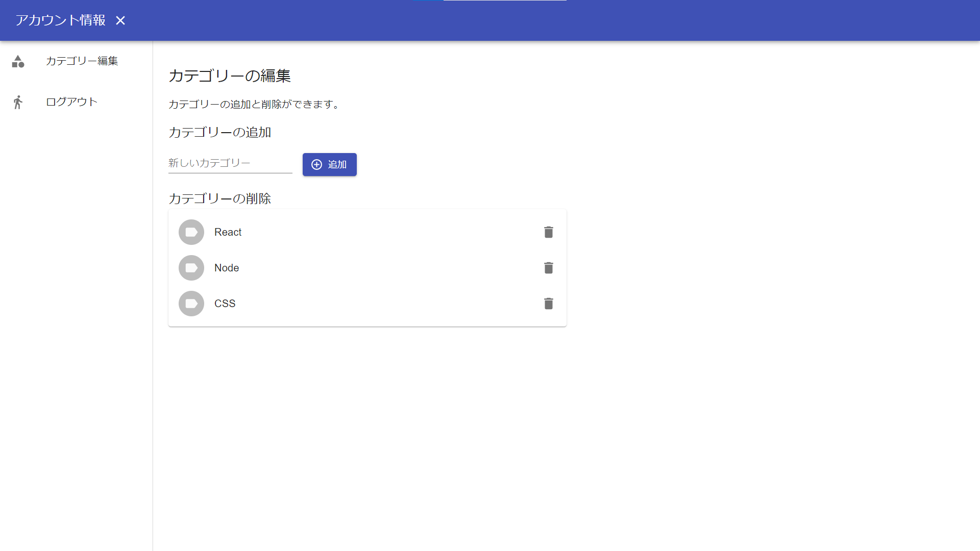Click the Node category avatar icon
This screenshot has height=551, width=980.
[x=191, y=268]
